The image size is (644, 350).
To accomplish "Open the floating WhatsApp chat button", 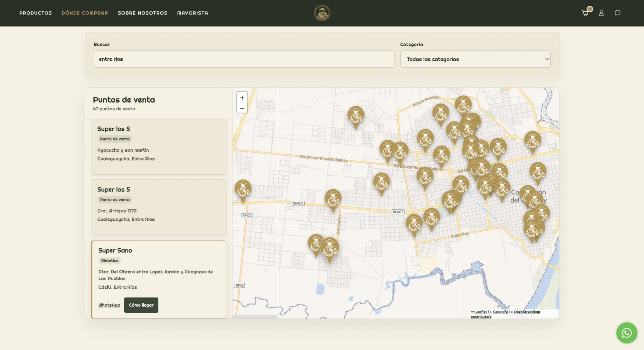I will click(x=627, y=333).
